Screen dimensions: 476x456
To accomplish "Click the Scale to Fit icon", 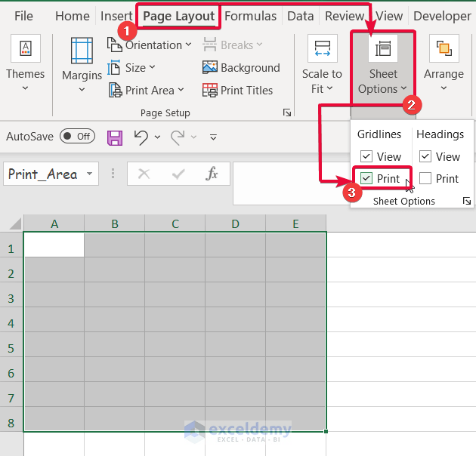I will click(323, 48).
